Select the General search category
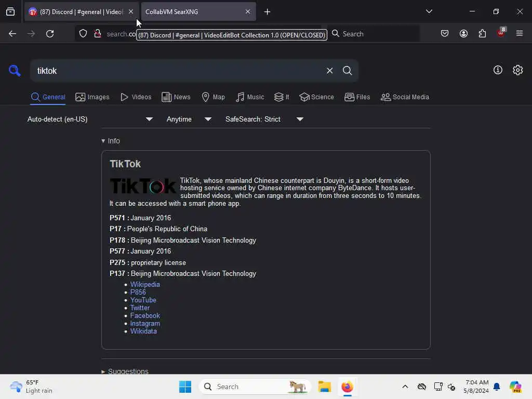This screenshot has height=399, width=532. (x=48, y=97)
